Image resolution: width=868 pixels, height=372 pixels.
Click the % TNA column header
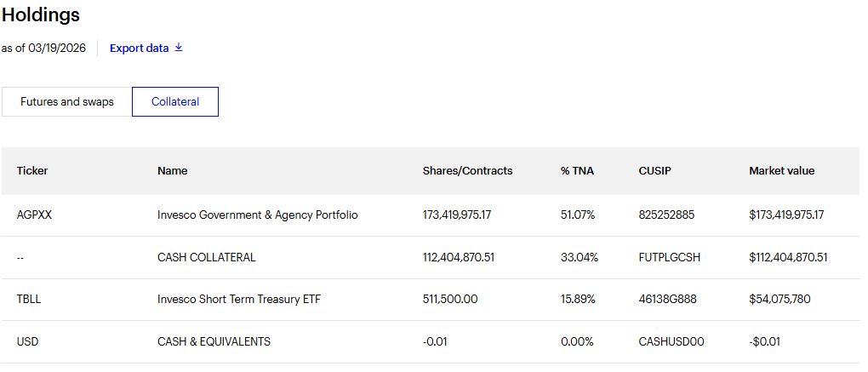[x=577, y=170]
